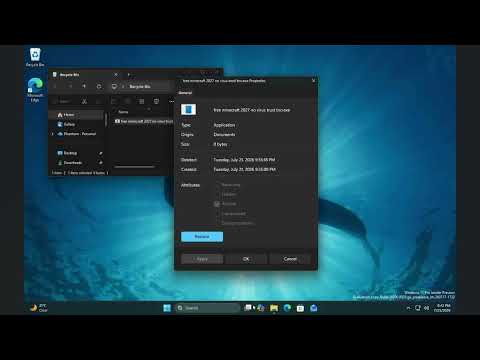This screenshot has width=480, height=360.
Task: Click the taskbar Search box
Action: tap(207, 308)
